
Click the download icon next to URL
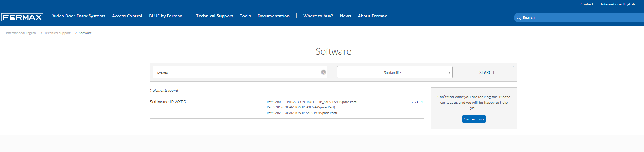414,102
